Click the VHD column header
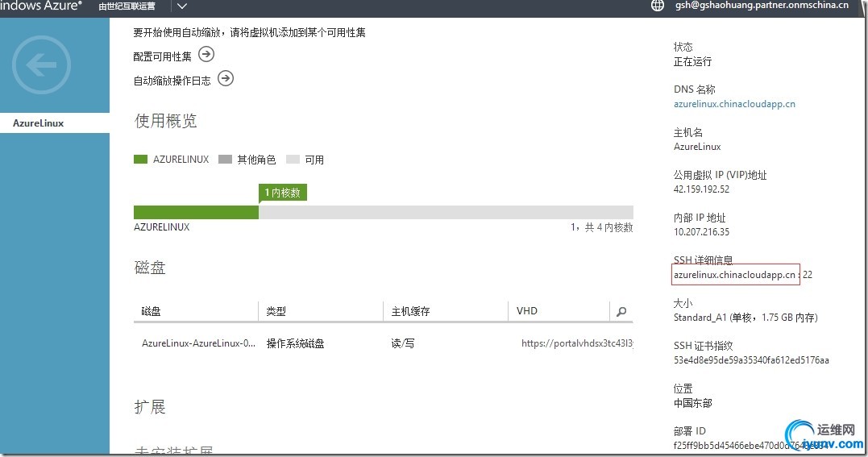The width and height of the screenshot is (868, 457). point(527,311)
